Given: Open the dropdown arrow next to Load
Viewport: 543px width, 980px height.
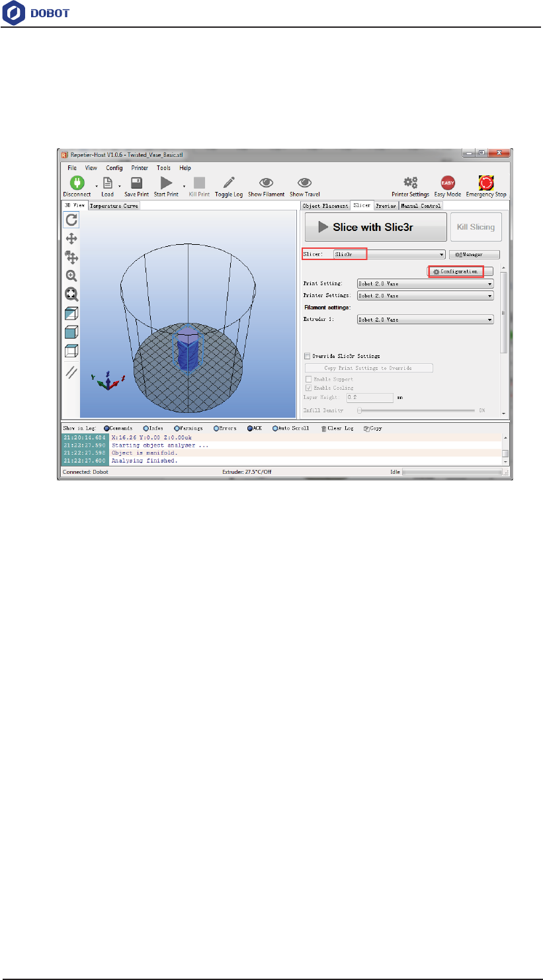Looking at the screenshot, I should coord(119,185).
